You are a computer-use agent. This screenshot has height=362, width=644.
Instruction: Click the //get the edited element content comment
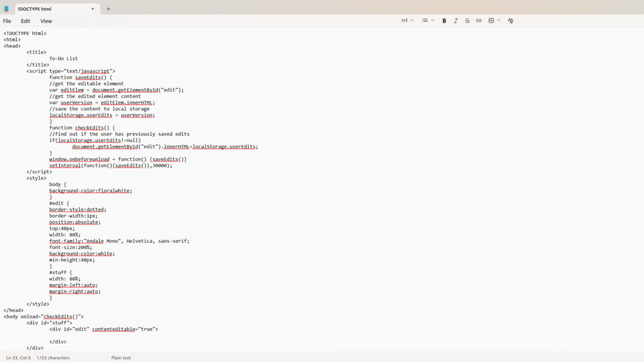[x=95, y=96]
